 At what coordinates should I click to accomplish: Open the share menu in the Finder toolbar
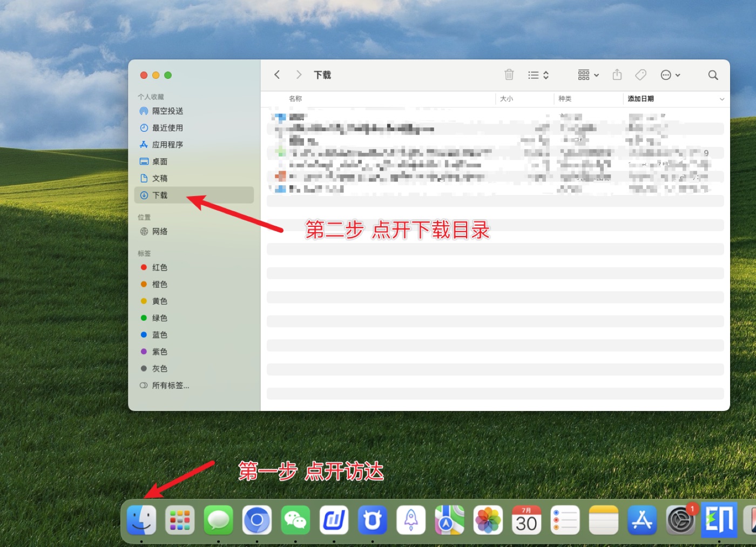pos(617,75)
